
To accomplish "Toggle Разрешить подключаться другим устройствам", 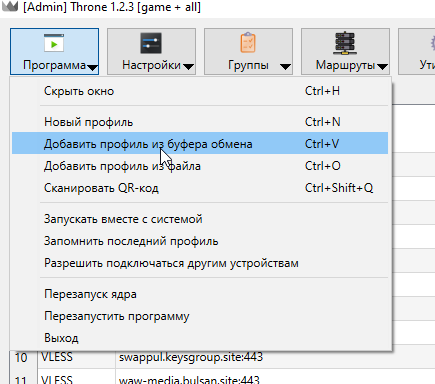I will coord(200,263).
